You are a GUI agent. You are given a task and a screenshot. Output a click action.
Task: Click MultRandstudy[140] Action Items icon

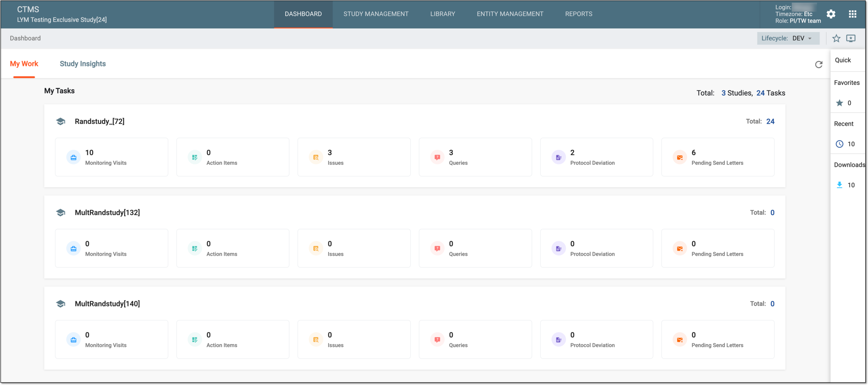195,339
